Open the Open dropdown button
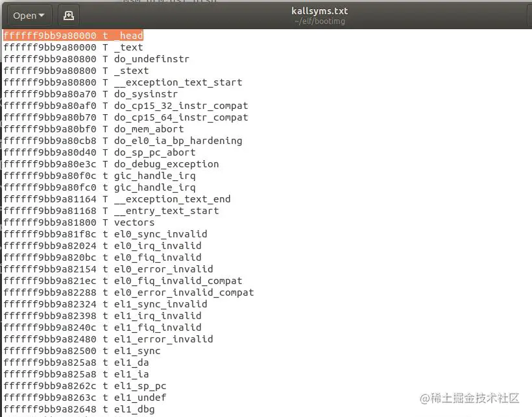Viewport: 532px width, 417px height. 29,16
